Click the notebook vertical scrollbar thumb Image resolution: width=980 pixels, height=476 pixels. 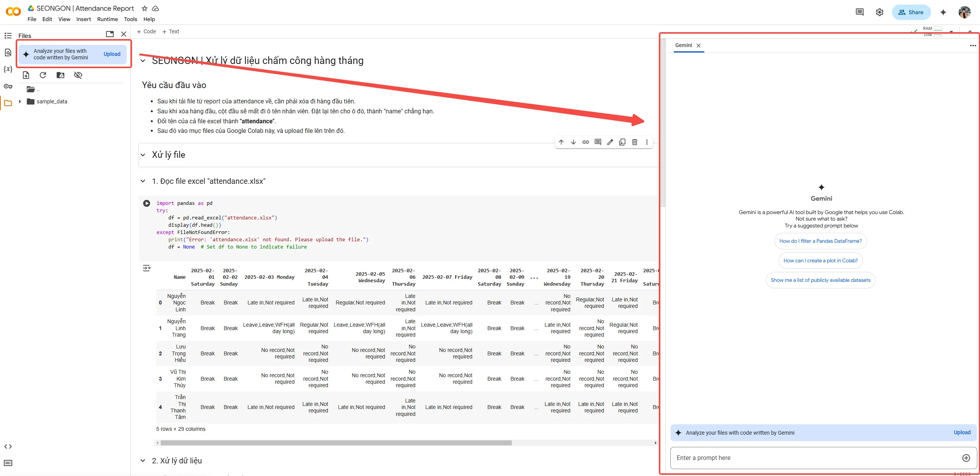[663, 123]
